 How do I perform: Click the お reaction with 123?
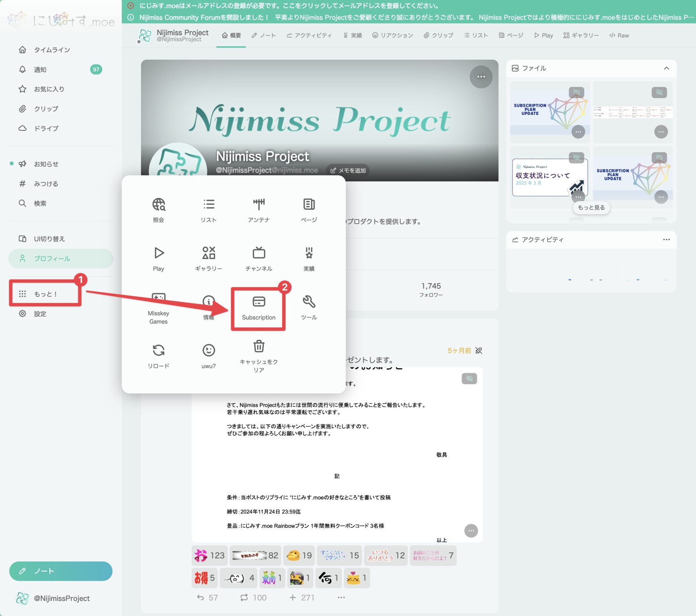click(210, 555)
